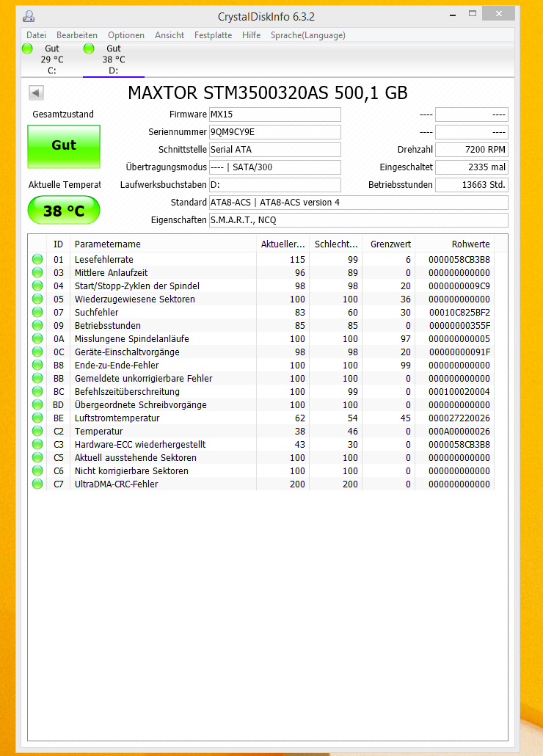The image size is (543, 756).
Task: Click status dot for Luftstromtemperatur row
Action: tap(37, 418)
